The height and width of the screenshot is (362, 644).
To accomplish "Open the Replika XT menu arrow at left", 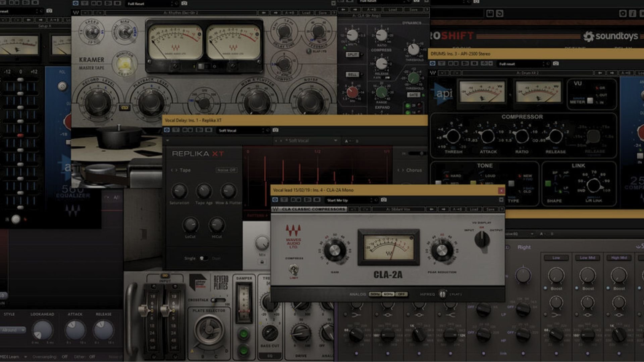I will coord(167,141).
